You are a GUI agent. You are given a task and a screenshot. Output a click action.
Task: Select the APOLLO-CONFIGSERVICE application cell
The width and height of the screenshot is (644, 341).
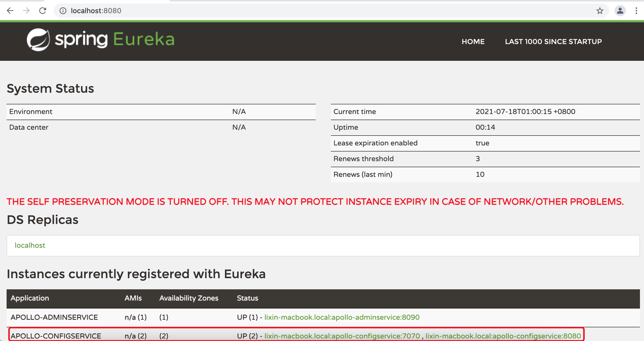coord(56,336)
